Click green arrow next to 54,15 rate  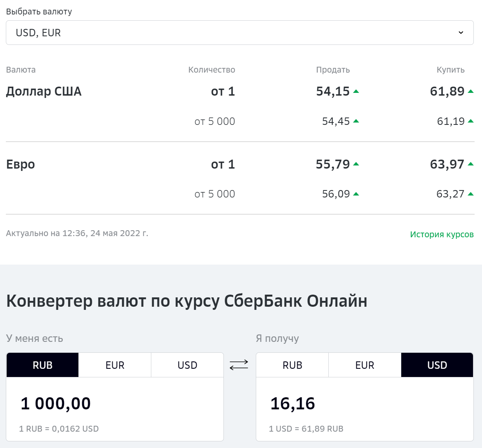[x=356, y=91]
